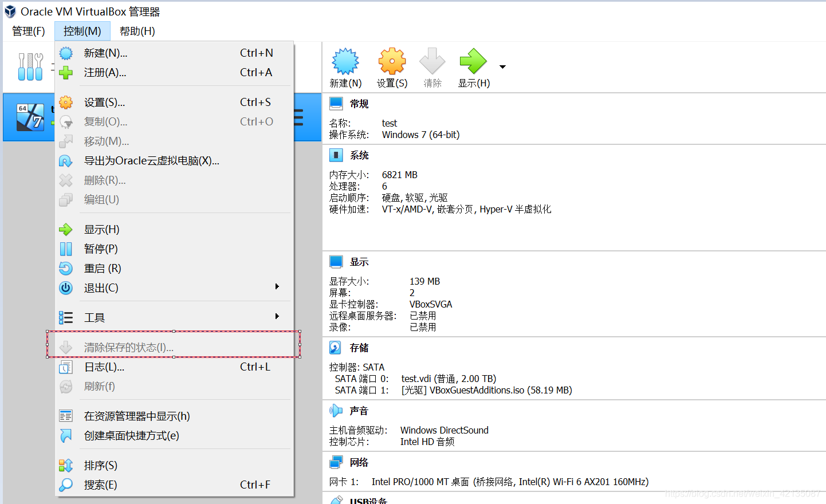The height and width of the screenshot is (504, 826).
Task: Click the power icon beside 退出(C)
Action: [x=66, y=288]
